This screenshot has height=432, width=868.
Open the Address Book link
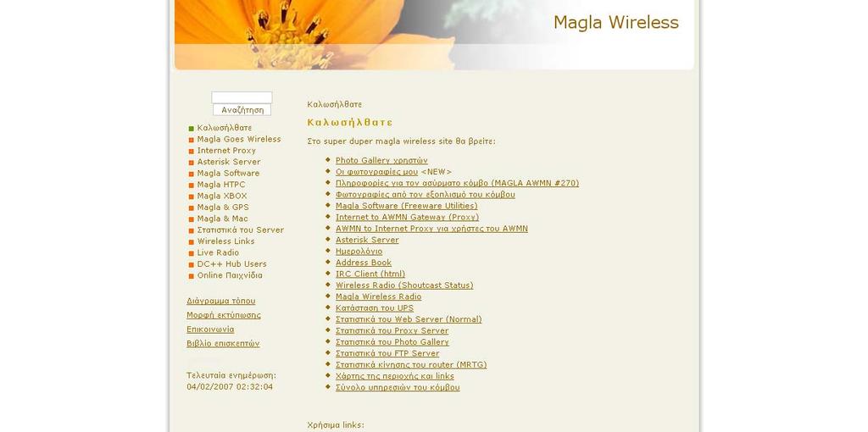click(363, 263)
